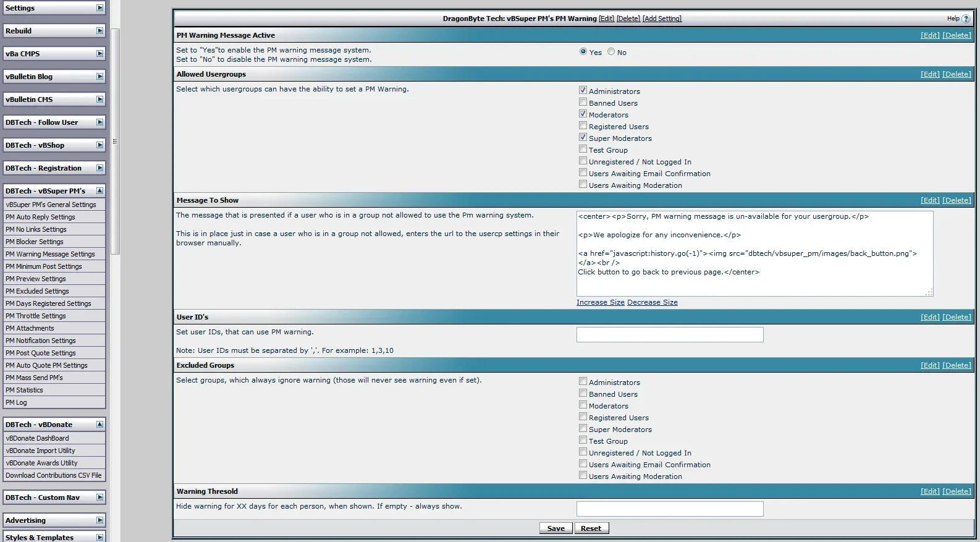Expand the Rebuild menu group
The image size is (980, 542).
tap(99, 31)
